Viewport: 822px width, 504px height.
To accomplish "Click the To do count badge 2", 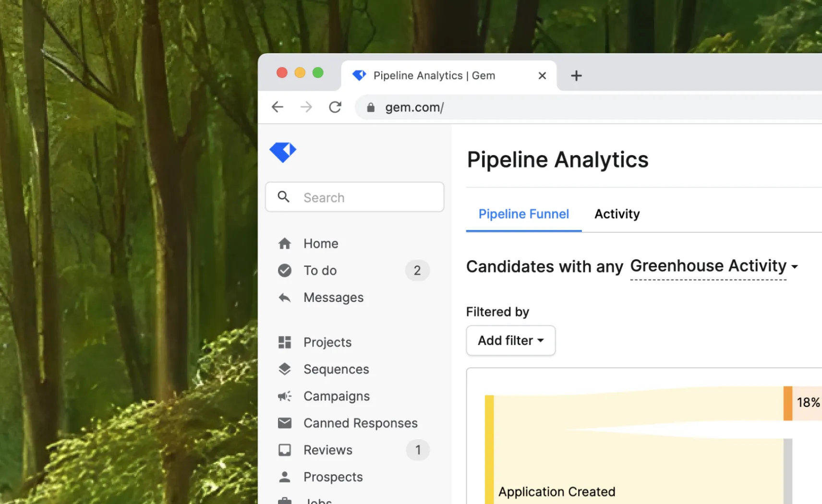I will click(417, 271).
